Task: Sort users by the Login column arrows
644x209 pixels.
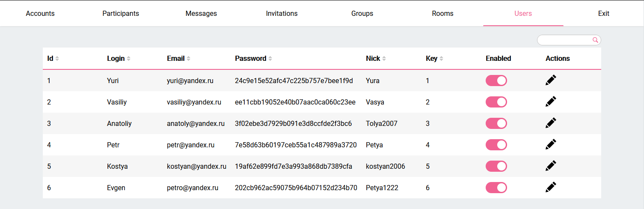Action: [129, 59]
